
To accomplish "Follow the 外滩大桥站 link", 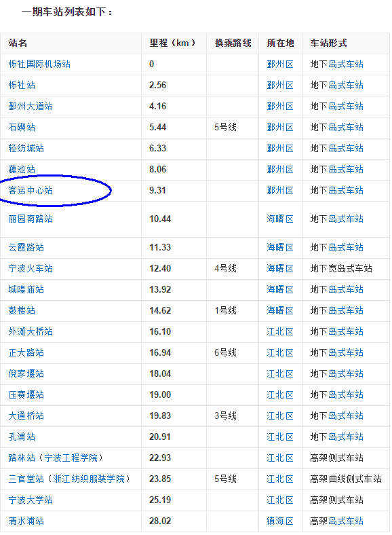I will pyautogui.click(x=31, y=331).
